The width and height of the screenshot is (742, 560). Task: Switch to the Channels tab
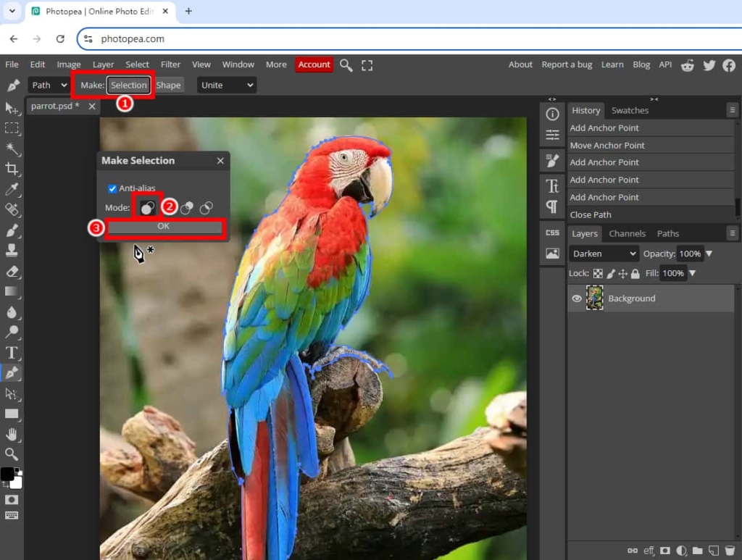point(626,233)
